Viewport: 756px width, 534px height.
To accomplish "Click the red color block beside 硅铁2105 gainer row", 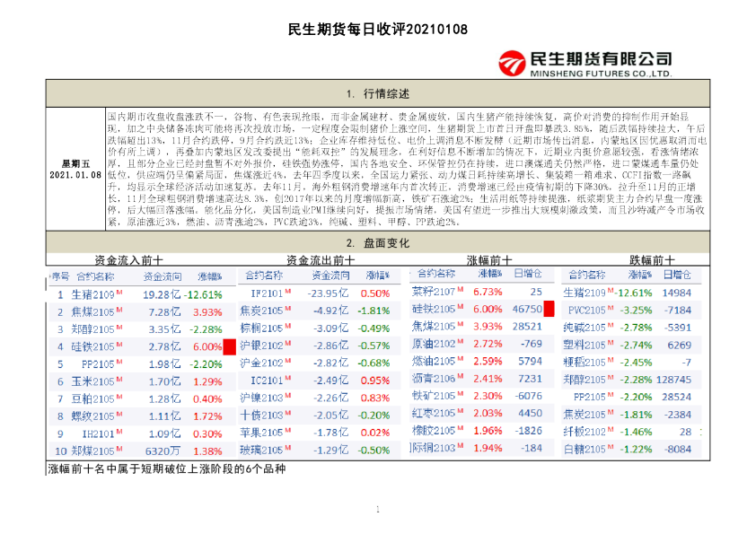I will point(549,309).
